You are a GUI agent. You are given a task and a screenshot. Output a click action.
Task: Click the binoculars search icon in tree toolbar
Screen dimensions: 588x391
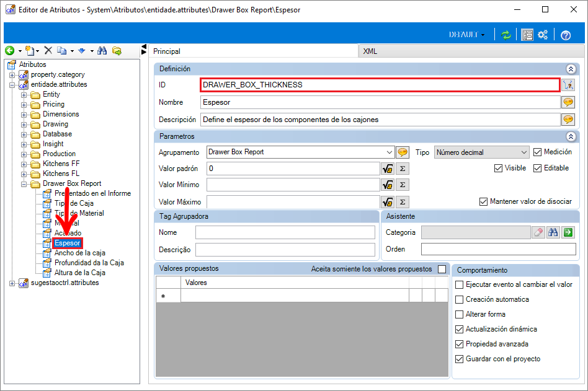102,51
